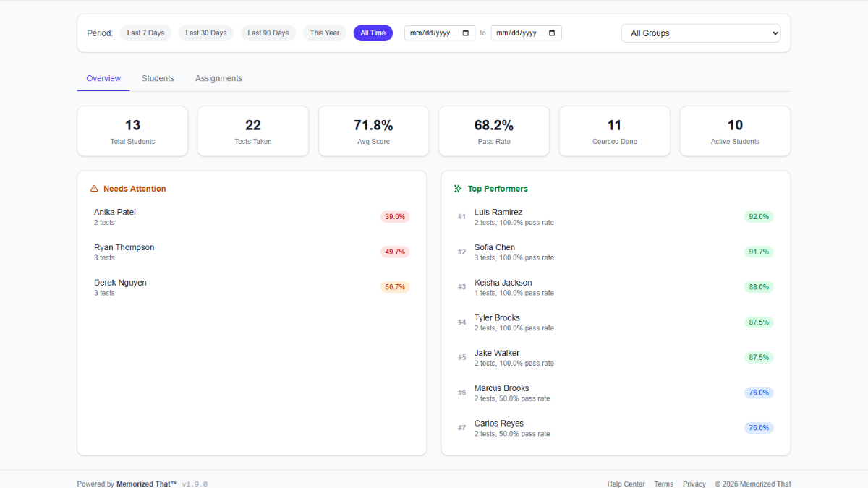Viewport: 868px width, 488px height.
Task: Click the Needs Attention heading text
Action: point(135,189)
